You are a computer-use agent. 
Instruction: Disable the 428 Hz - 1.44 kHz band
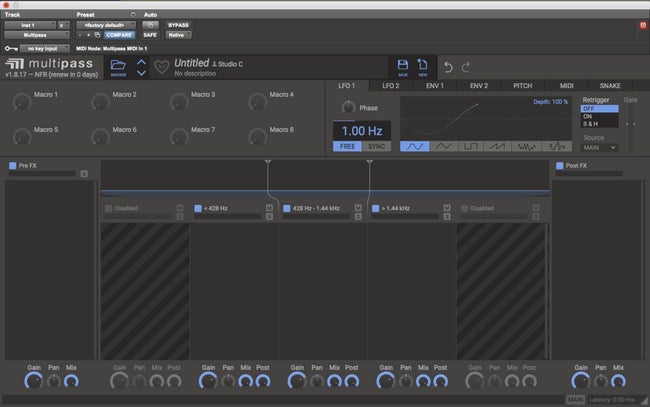point(286,208)
